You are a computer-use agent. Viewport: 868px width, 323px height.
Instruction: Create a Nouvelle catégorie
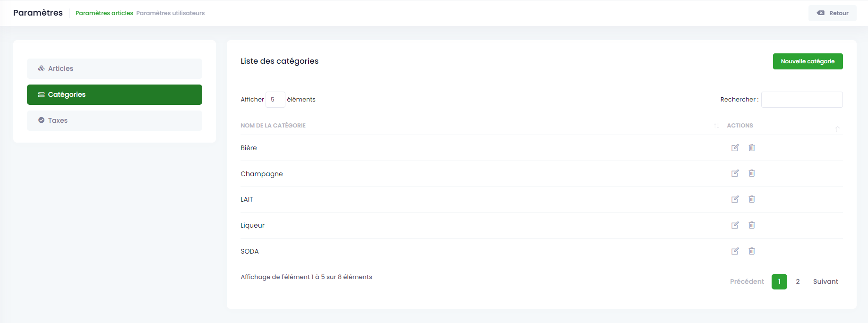pyautogui.click(x=808, y=61)
